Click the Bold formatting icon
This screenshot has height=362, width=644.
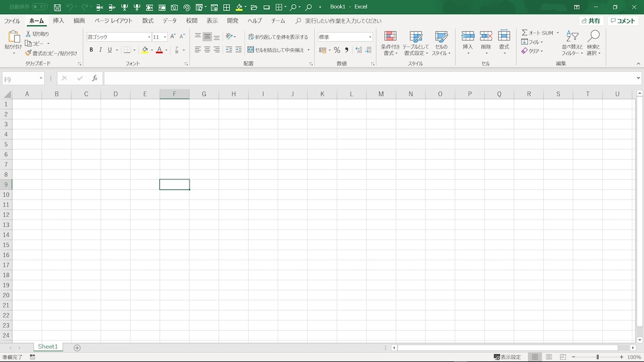tap(91, 50)
